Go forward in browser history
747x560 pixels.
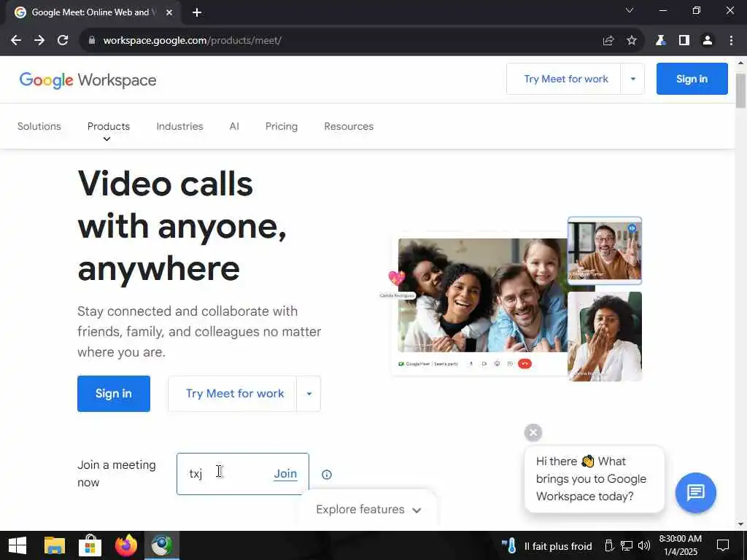click(39, 41)
